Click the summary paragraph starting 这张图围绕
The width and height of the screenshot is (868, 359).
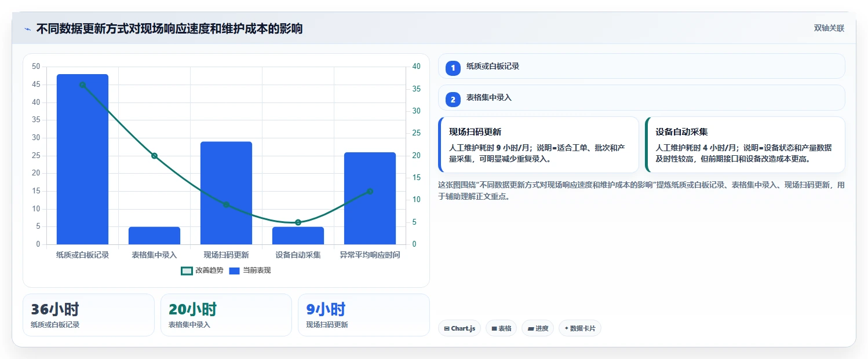(641, 191)
